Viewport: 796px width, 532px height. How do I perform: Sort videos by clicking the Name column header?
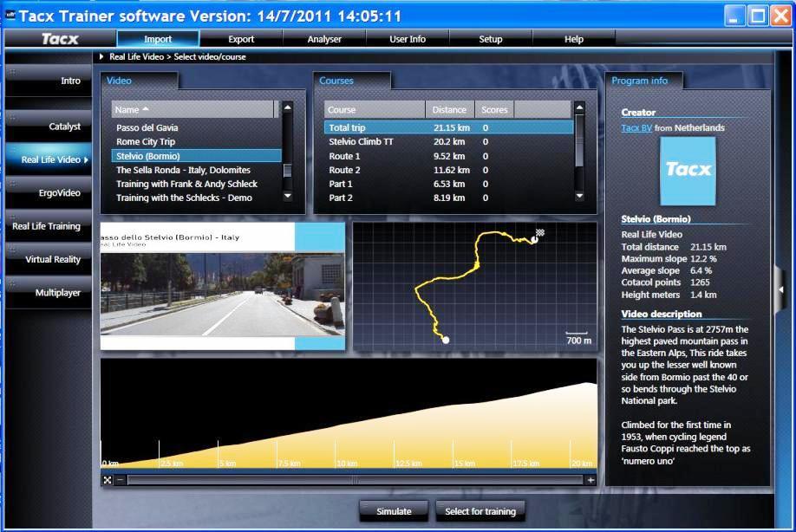[192, 109]
